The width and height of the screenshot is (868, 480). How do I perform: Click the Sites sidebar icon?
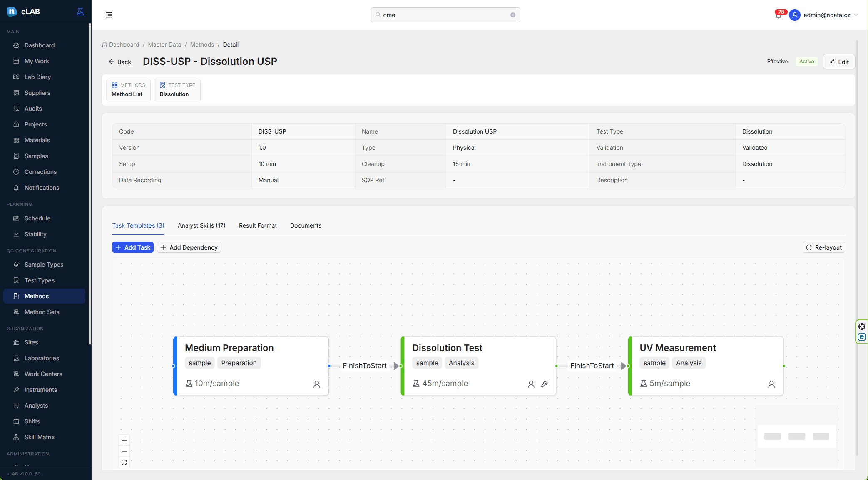[x=16, y=342]
